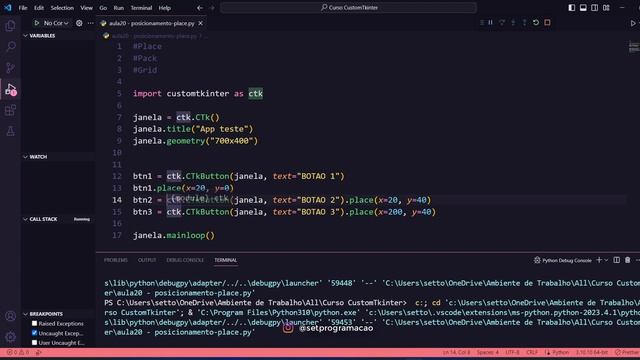The height and width of the screenshot is (360, 640).
Task: Grab the debug toolbar drag handle
Action: coord(482,23)
